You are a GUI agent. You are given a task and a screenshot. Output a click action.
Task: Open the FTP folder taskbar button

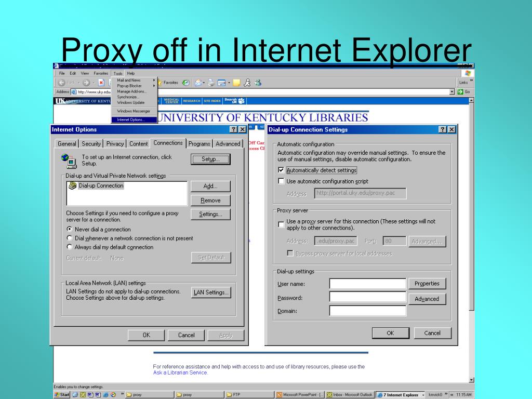tap(249, 395)
